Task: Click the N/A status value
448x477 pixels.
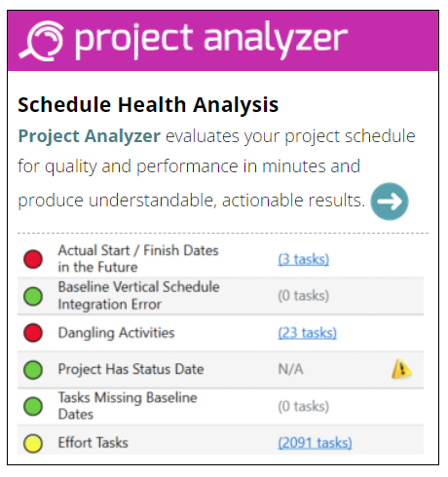Action: tap(290, 369)
